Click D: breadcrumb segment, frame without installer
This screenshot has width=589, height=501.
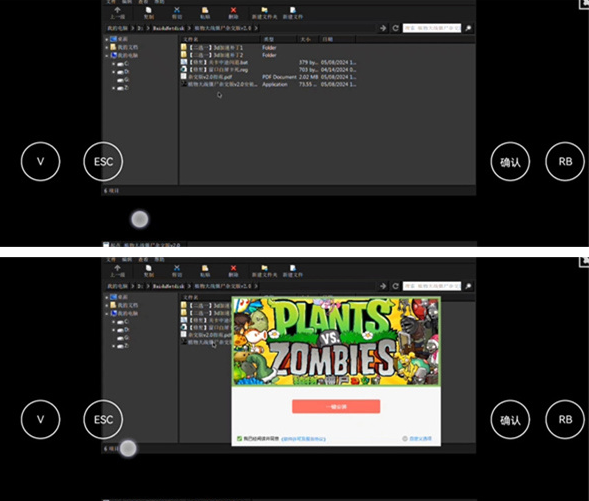[x=140, y=28]
